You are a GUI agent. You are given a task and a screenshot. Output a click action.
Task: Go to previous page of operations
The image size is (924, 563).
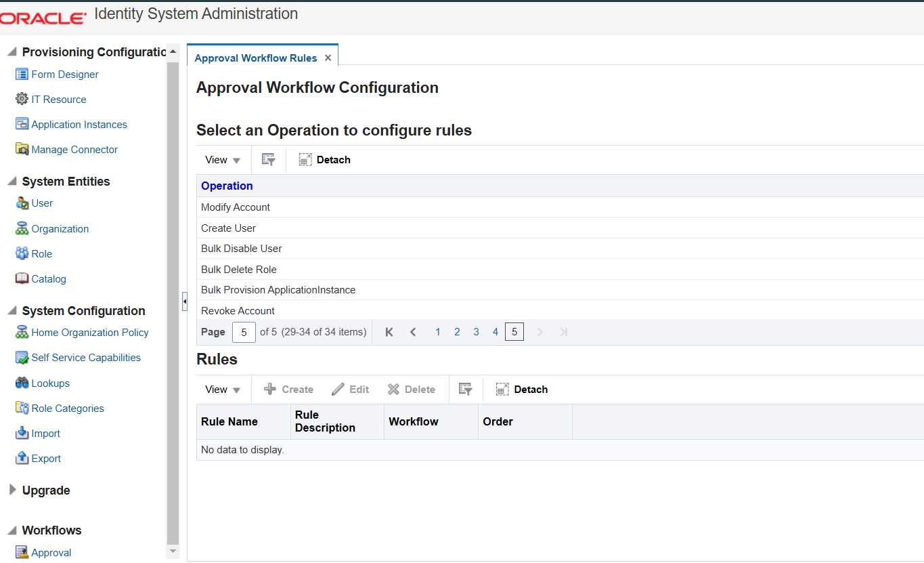point(413,332)
